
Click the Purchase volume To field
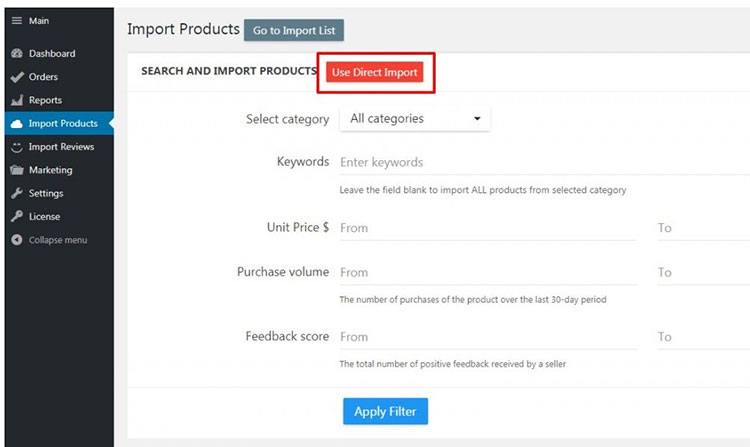pyautogui.click(x=702, y=272)
